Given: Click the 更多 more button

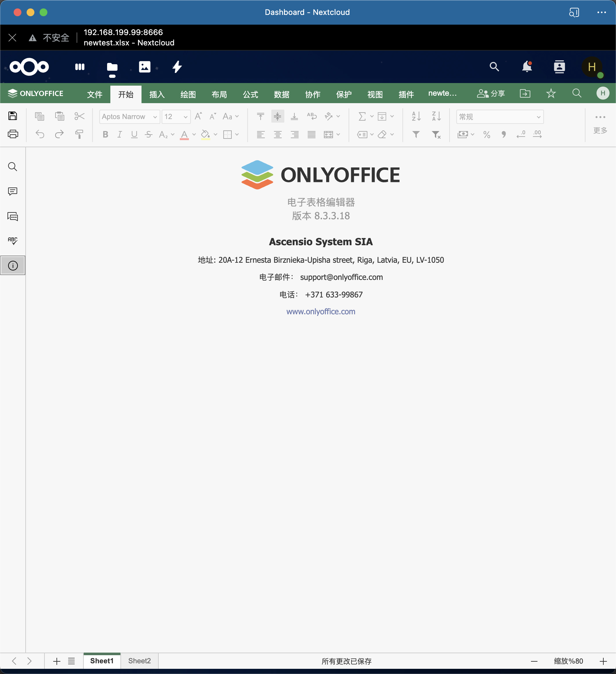Looking at the screenshot, I should click(x=600, y=124).
